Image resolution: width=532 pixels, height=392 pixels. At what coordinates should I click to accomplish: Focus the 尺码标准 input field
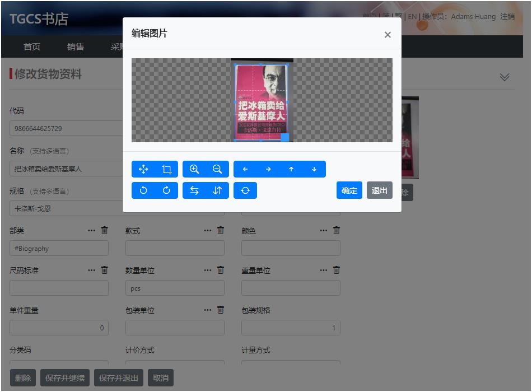click(x=59, y=288)
